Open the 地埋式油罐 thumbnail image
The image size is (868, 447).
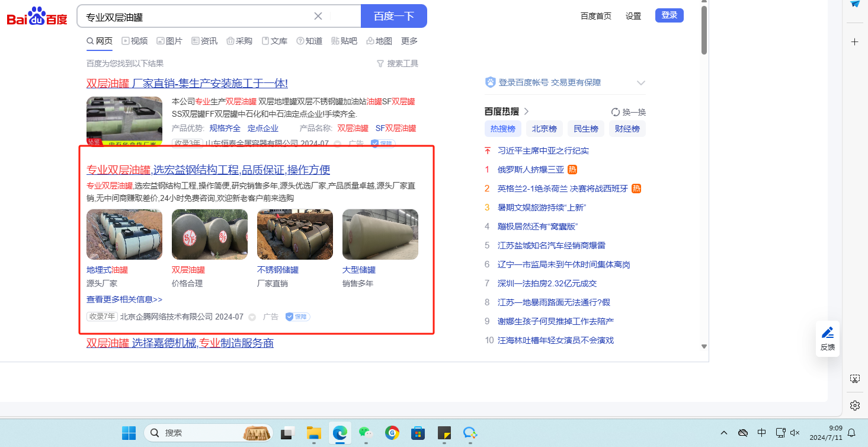click(124, 234)
